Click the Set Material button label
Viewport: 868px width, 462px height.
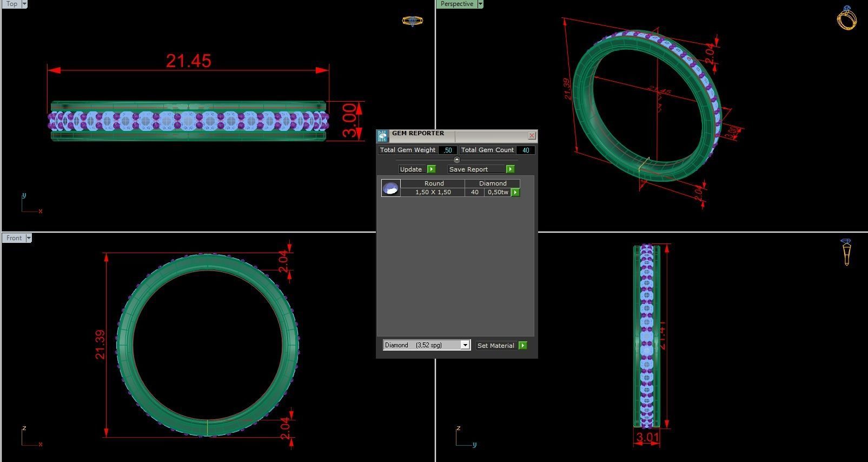click(x=496, y=345)
